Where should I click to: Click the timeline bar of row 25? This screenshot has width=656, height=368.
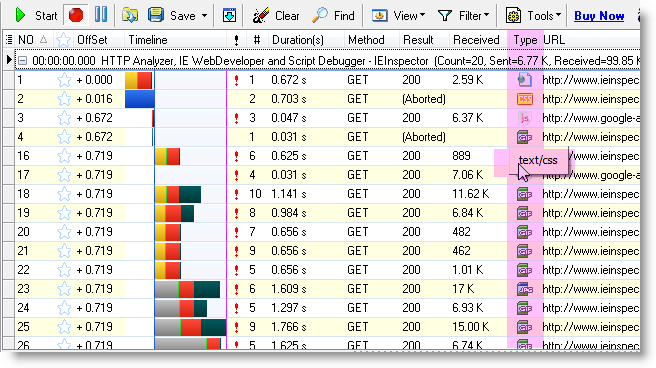click(190, 327)
